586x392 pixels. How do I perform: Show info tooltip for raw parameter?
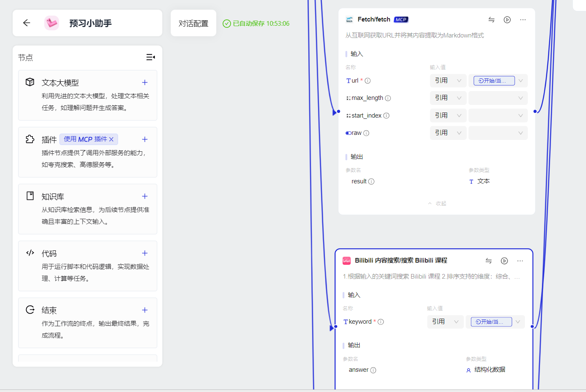coord(366,133)
